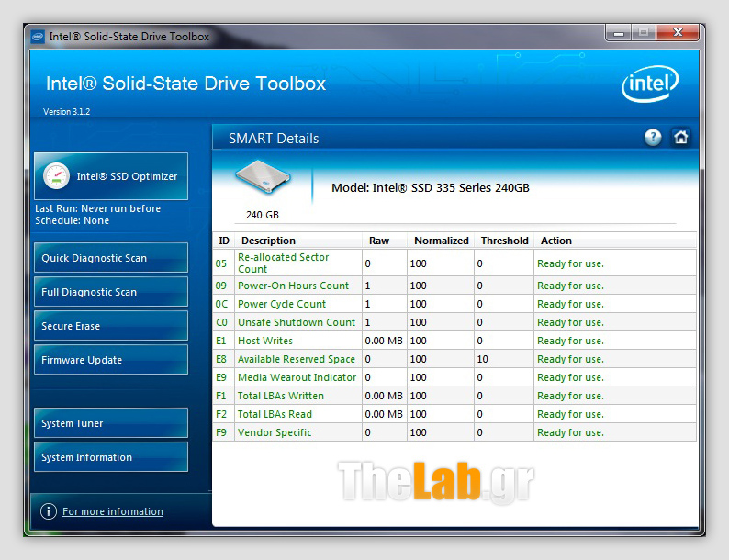Click normalized 100 in Media Wearout Indicator row
Screen dimensions: 729x560
(419, 377)
